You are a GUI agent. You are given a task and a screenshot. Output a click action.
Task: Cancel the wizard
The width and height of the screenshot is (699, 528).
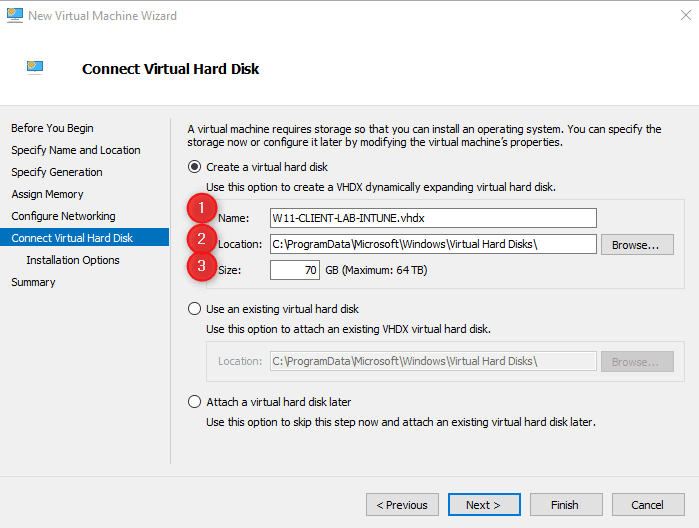point(648,505)
